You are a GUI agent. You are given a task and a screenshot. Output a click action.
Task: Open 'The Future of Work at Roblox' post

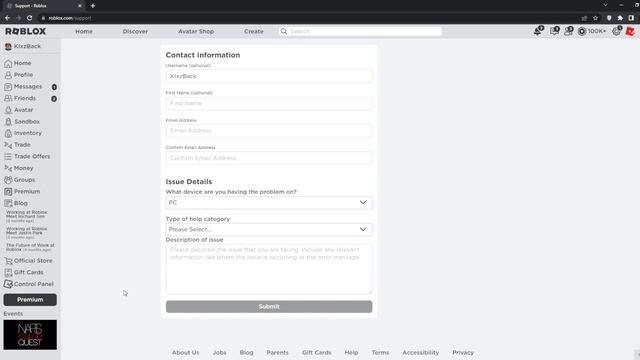[30, 247]
